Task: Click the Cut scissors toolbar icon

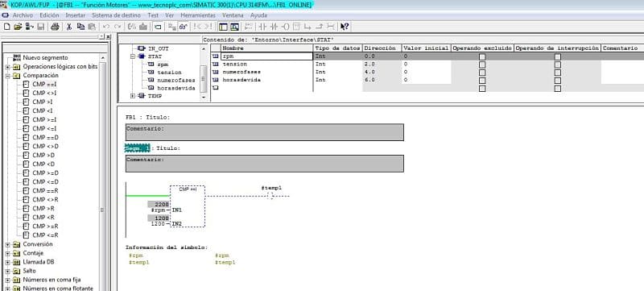Action: click(x=69, y=27)
